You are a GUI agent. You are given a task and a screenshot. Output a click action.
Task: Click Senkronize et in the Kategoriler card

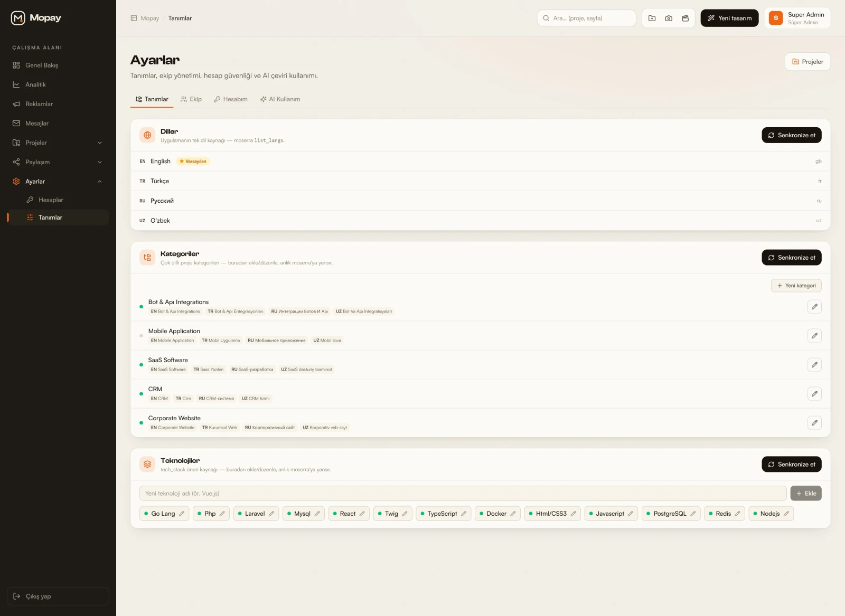(791, 258)
